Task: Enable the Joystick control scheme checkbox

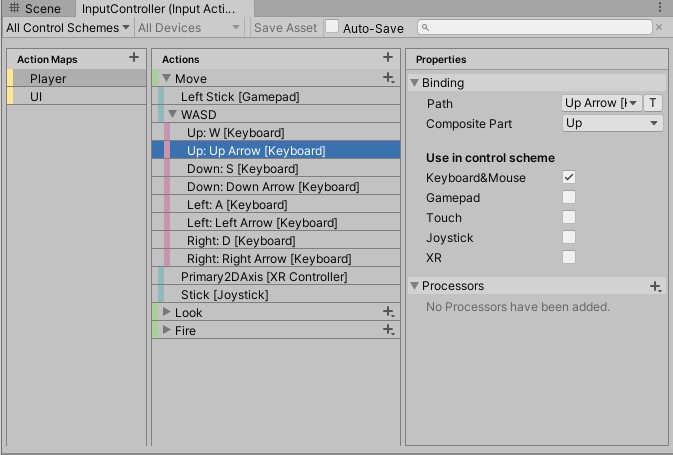Action: (x=569, y=237)
